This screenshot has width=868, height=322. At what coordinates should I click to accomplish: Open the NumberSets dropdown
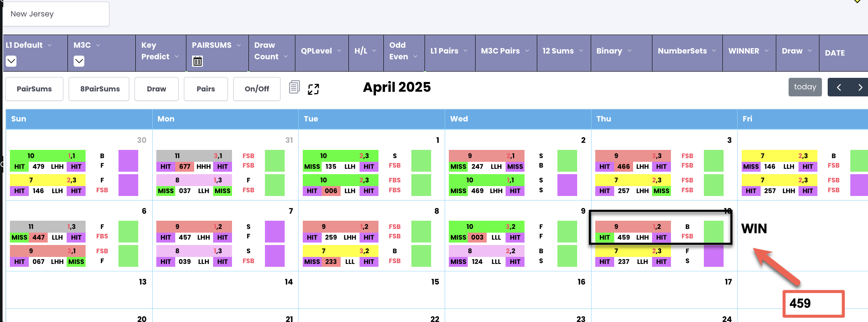coord(687,51)
